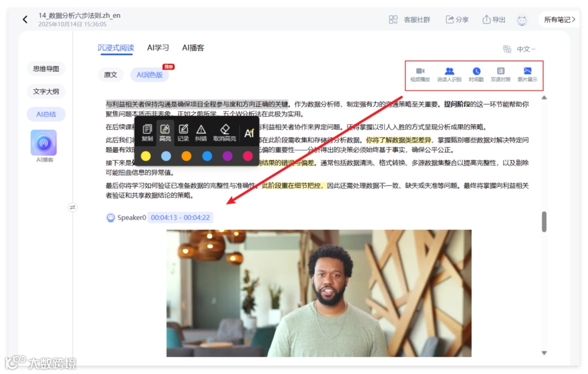Image resolution: width=588 pixels, height=374 pixels.
Task: Pick the purple highlight color
Action: pyautogui.click(x=227, y=156)
